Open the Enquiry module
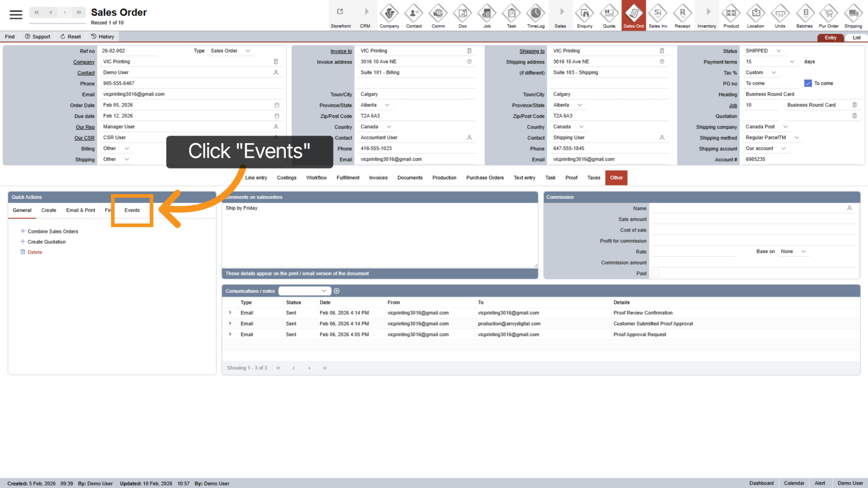This screenshot has width=868, height=488. 584,15
